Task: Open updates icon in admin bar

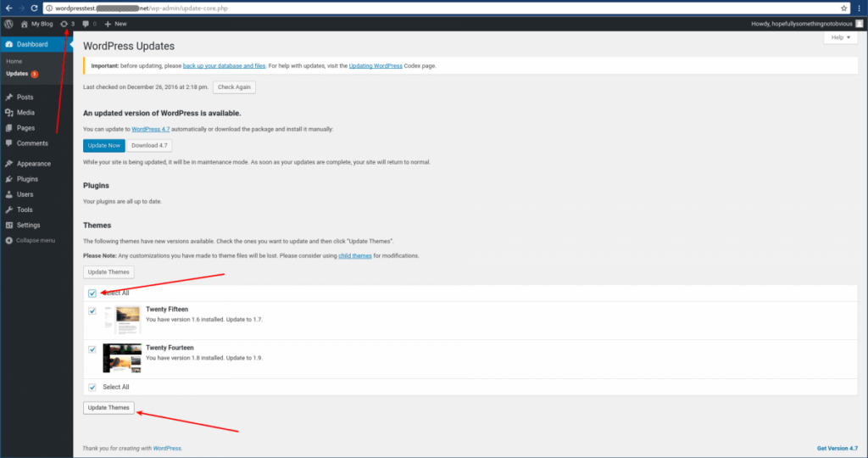Action: coord(64,24)
